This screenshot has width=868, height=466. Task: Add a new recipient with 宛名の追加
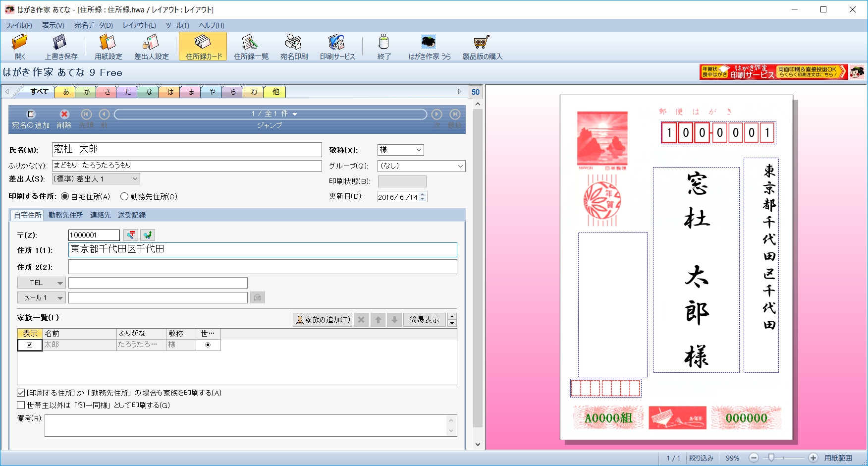click(x=31, y=119)
